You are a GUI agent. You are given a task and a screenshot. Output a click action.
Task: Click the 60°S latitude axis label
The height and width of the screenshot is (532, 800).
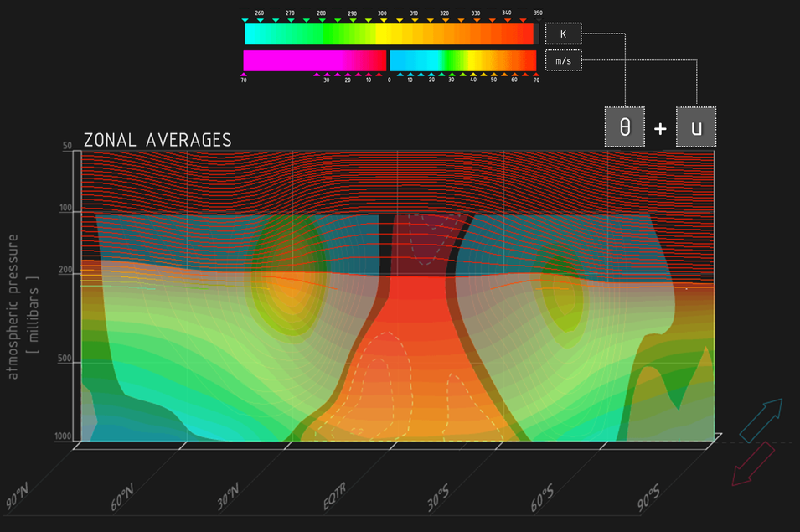point(541,500)
